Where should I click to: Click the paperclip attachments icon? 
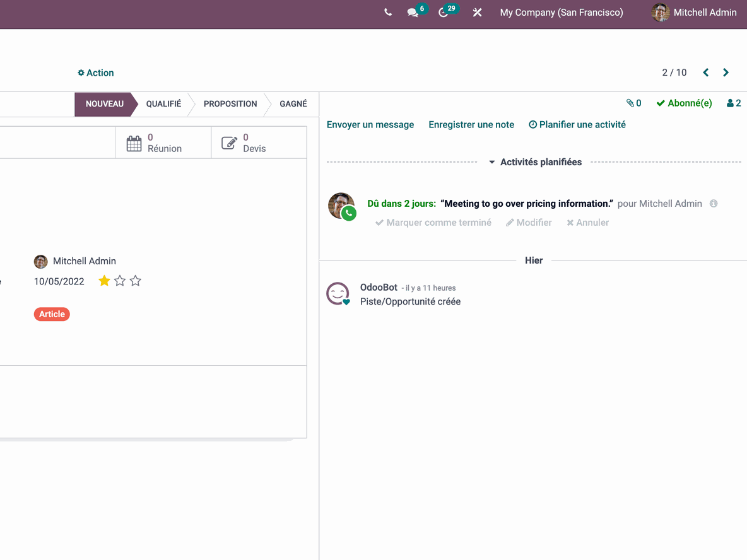coord(629,103)
